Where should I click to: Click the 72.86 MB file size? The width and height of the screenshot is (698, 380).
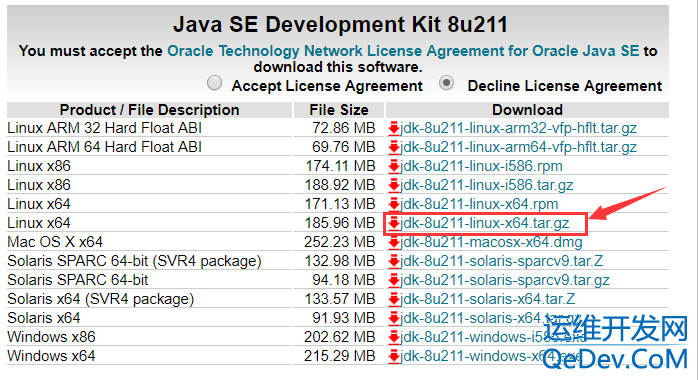[x=344, y=128]
